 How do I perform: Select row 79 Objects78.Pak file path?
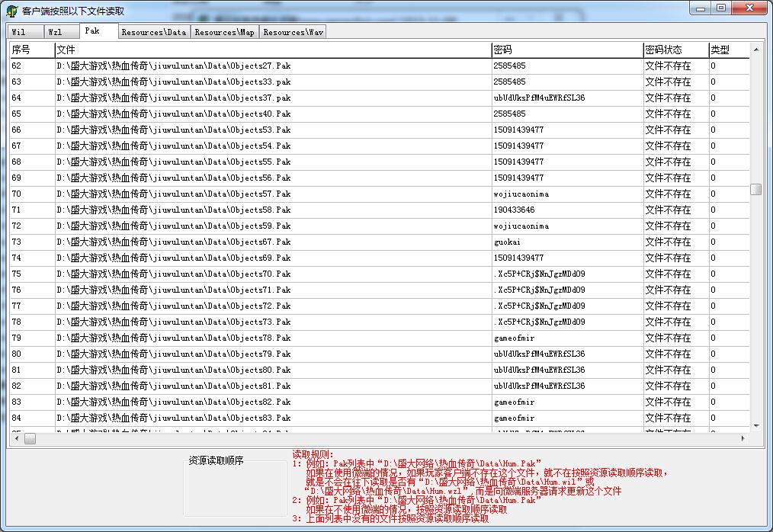coord(174,338)
